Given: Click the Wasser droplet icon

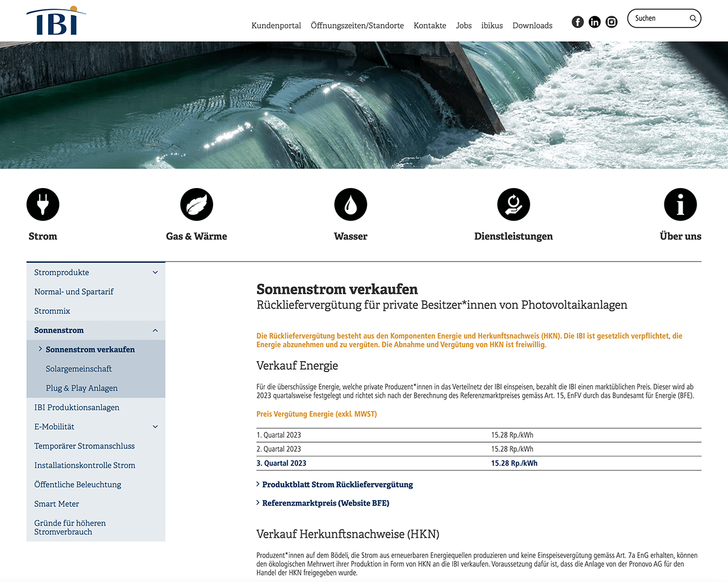Looking at the screenshot, I should coord(351,205).
